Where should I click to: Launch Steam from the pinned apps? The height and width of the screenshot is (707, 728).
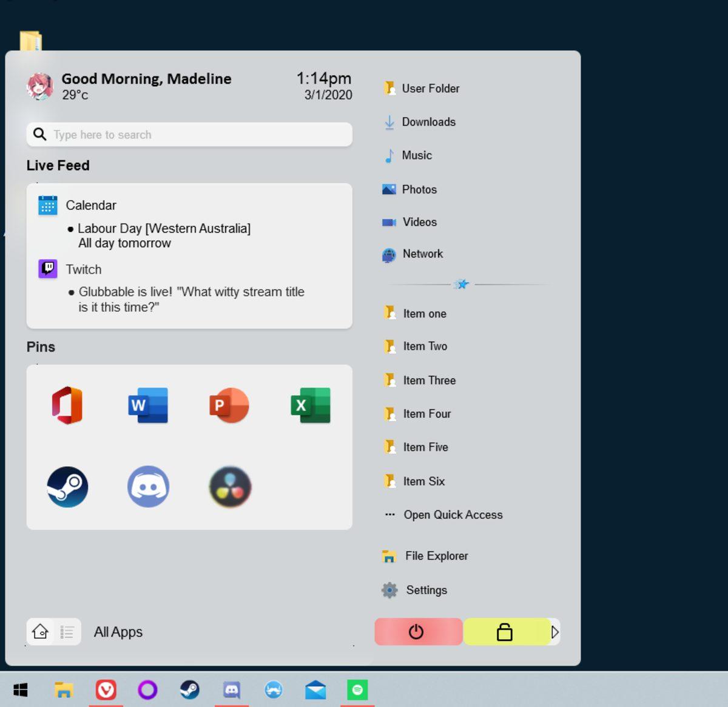[67, 487]
